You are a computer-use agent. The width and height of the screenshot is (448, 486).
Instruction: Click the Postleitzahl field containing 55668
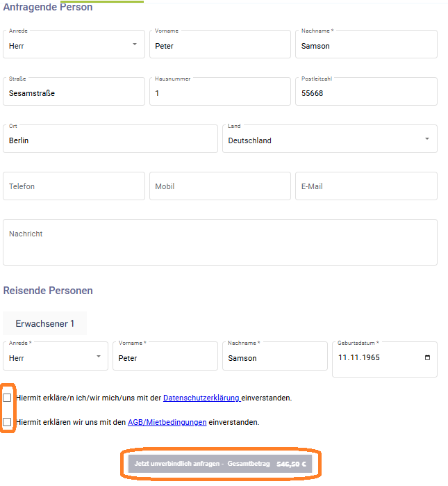366,92
